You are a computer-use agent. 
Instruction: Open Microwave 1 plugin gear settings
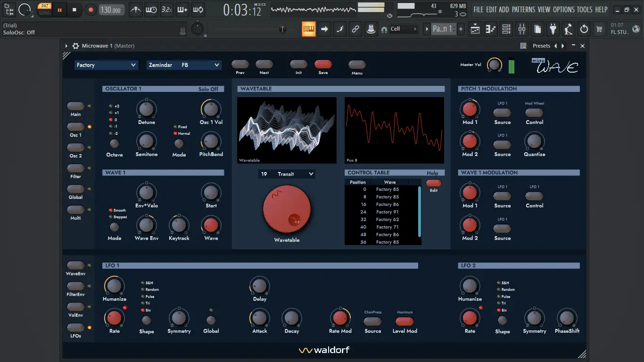tap(75, 46)
